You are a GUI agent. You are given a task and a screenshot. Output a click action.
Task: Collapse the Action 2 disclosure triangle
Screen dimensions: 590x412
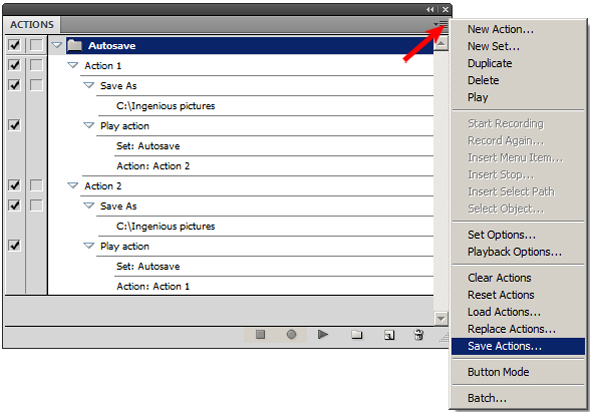[73, 185]
